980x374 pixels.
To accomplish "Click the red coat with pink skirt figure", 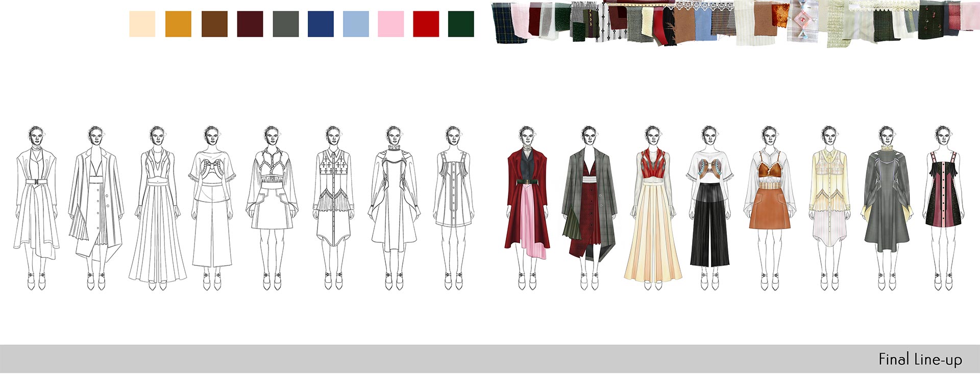I will (x=527, y=208).
